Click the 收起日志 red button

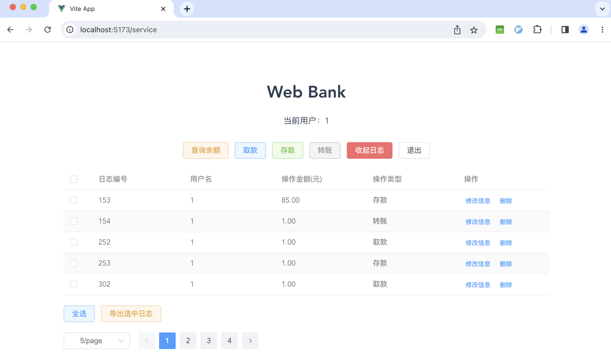pos(369,150)
